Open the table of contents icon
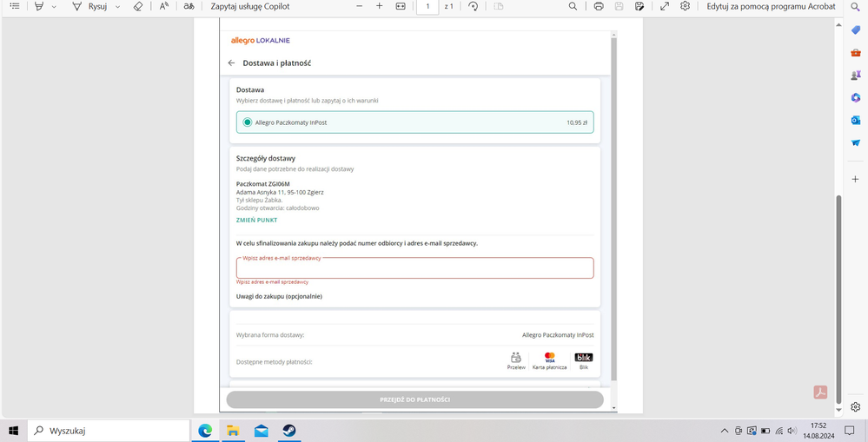The width and height of the screenshot is (868, 442). pyautogui.click(x=15, y=6)
